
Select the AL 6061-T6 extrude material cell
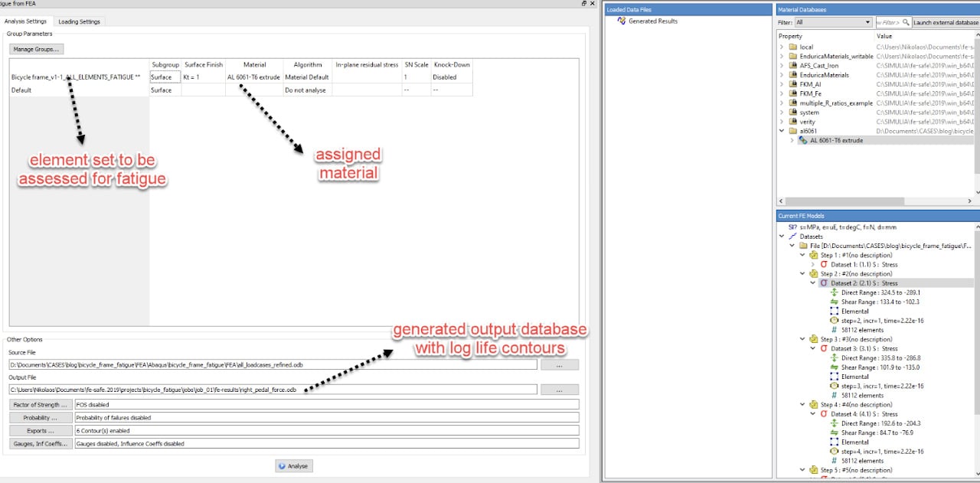pyautogui.click(x=253, y=77)
